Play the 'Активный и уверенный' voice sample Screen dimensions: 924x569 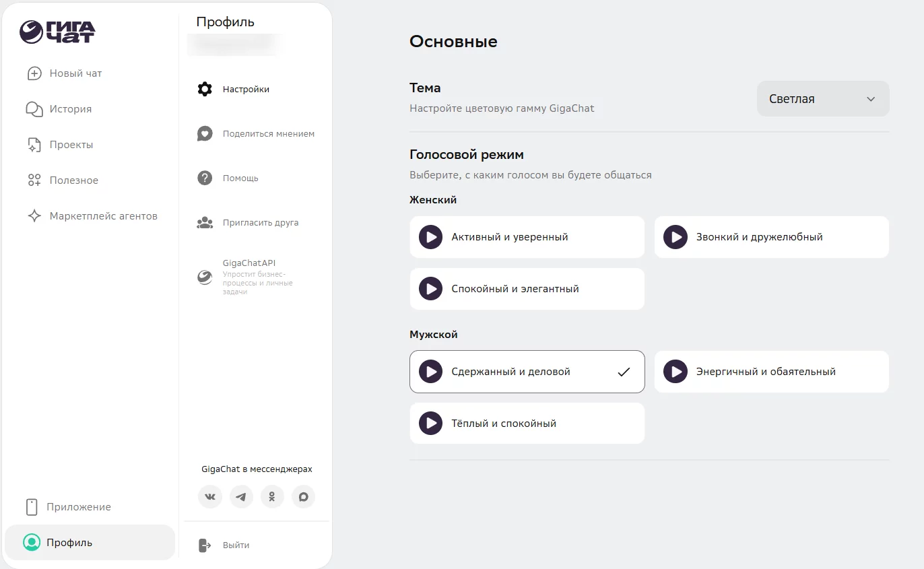(x=430, y=237)
